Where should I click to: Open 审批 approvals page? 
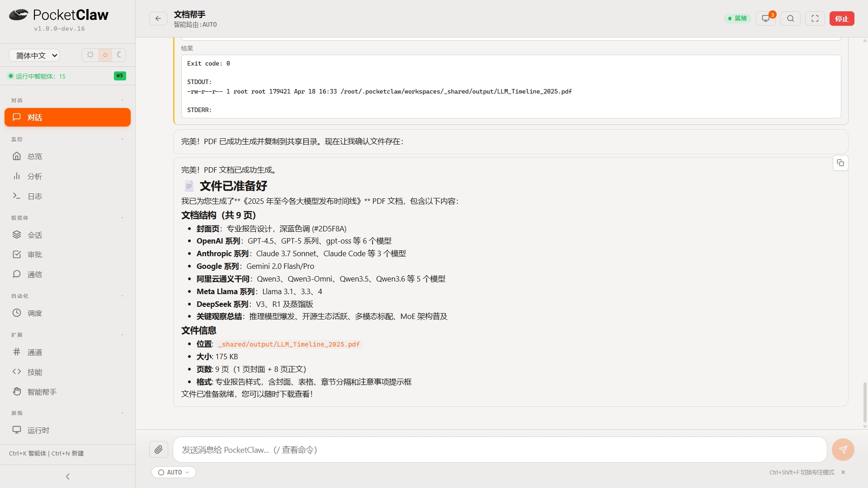coord(68,254)
